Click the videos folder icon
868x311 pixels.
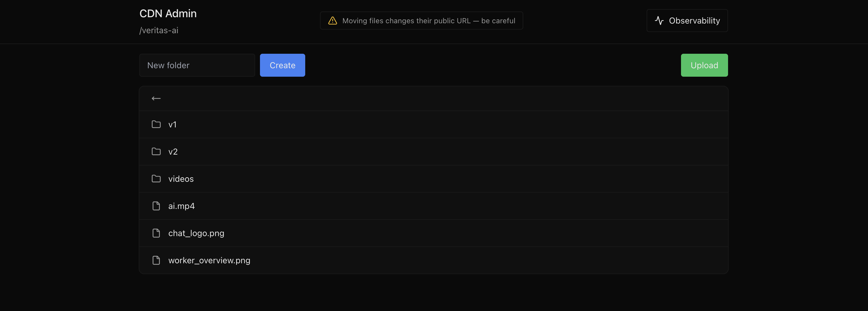coord(156,179)
